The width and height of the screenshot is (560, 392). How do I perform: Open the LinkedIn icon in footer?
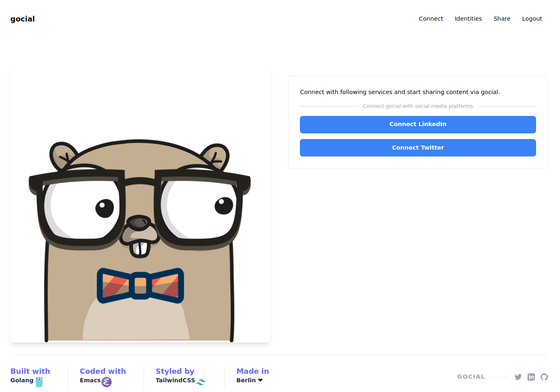(x=531, y=377)
